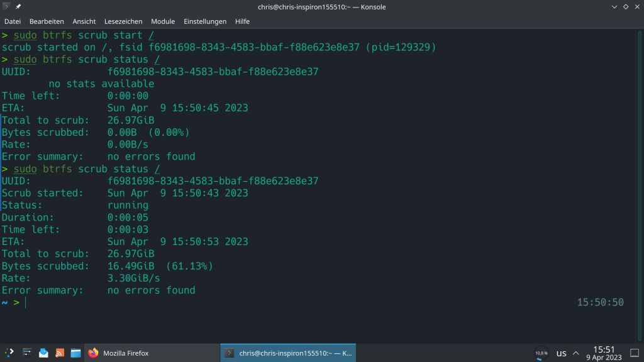Open the RSS feed reader icon
This screenshot has height=362, width=644.
(x=60, y=353)
